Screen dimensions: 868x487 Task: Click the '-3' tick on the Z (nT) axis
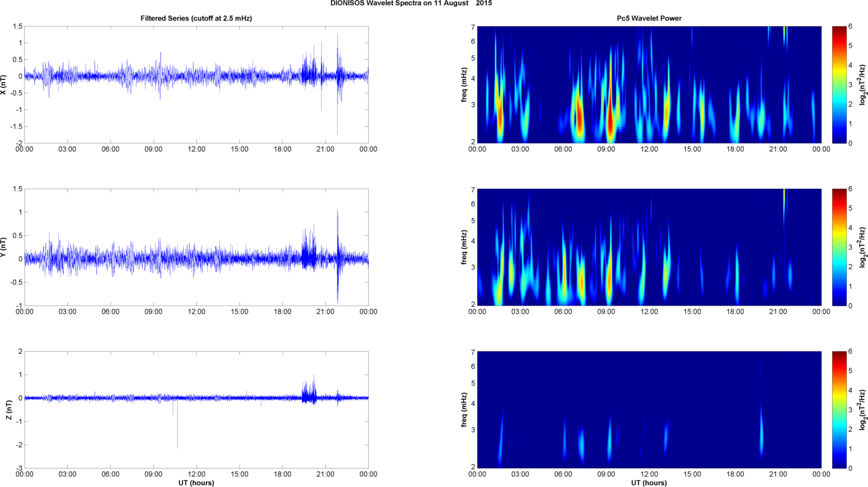click(x=19, y=469)
